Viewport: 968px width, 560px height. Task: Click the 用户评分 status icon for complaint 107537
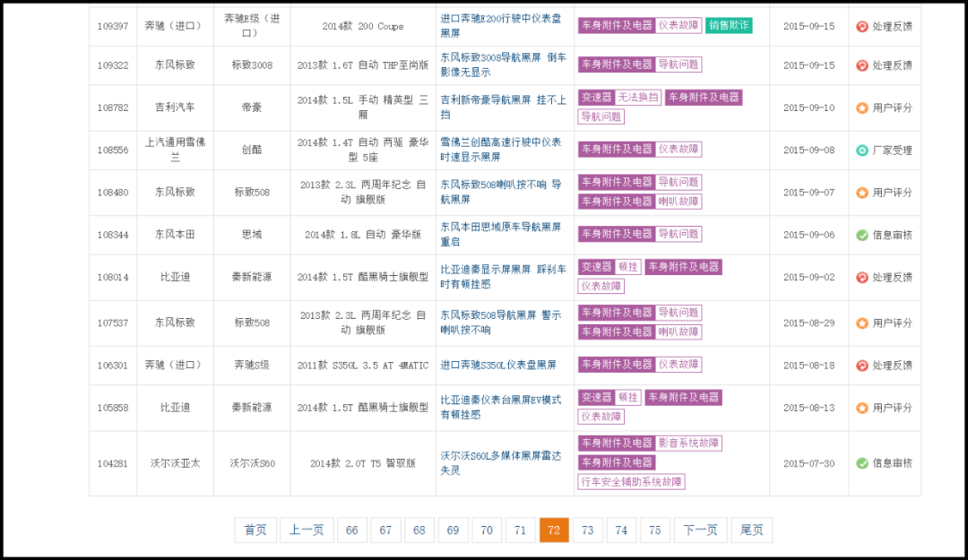862,323
